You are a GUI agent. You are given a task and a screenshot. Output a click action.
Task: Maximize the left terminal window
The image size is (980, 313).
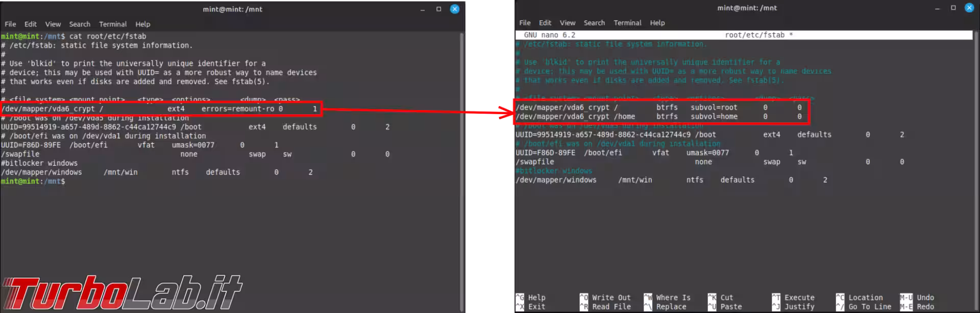pyautogui.click(x=438, y=9)
